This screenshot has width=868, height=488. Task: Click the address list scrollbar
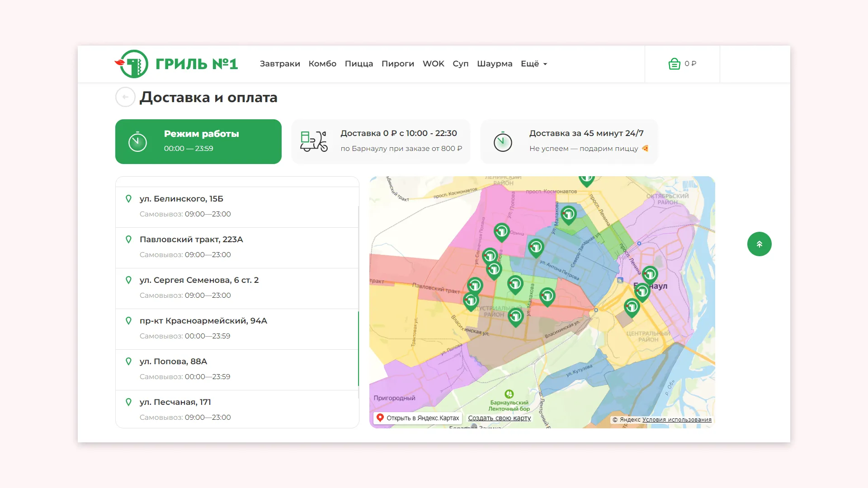click(x=359, y=348)
